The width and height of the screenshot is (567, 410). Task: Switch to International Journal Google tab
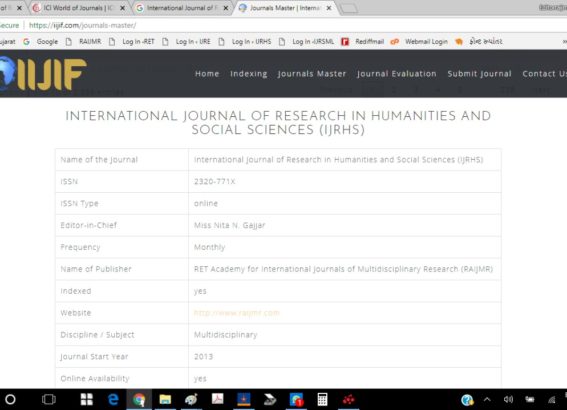click(x=183, y=8)
